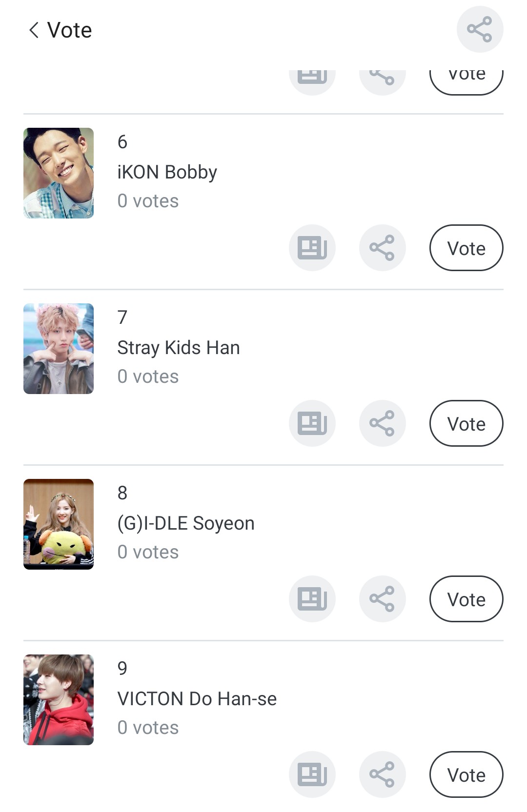527x812 pixels.
Task: Tap the share icon in the header
Action: pos(480,29)
